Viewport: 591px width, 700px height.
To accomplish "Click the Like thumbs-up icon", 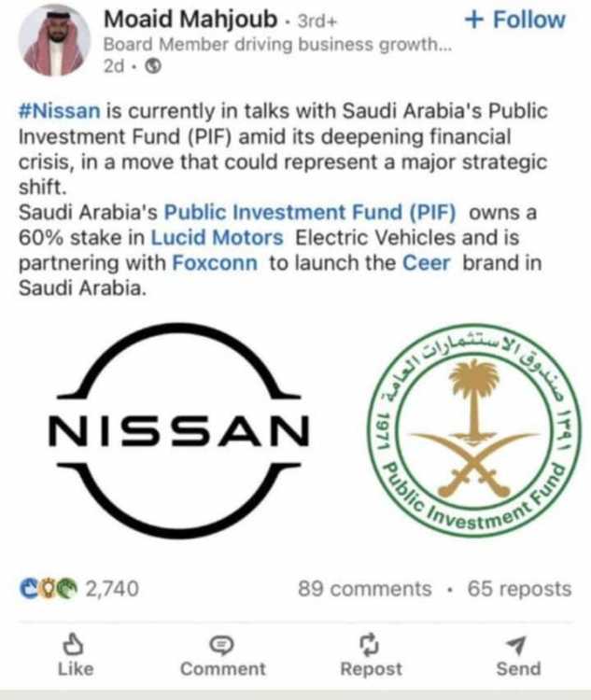I will point(75,644).
